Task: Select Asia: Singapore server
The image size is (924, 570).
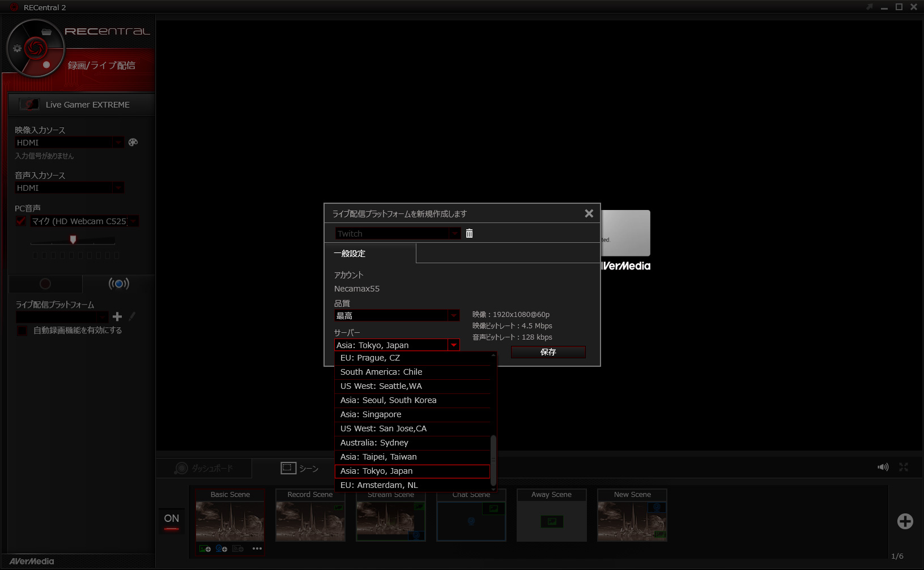Action: tap(412, 414)
